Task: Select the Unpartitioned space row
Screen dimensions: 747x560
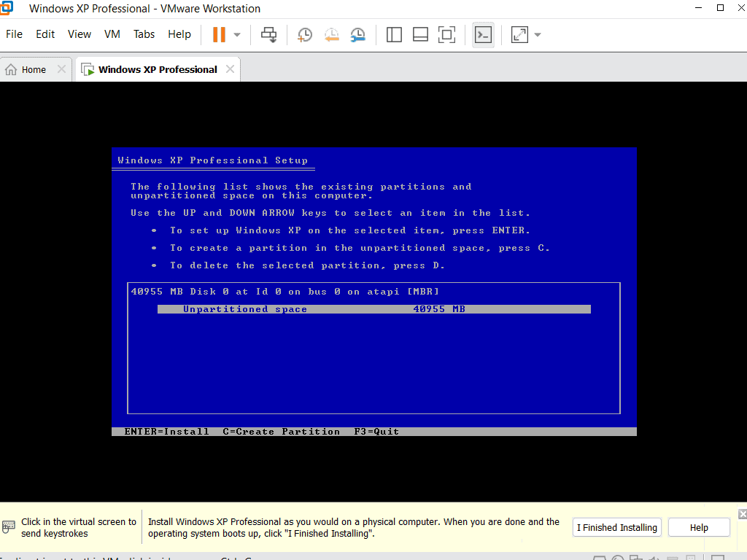Action: (374, 309)
